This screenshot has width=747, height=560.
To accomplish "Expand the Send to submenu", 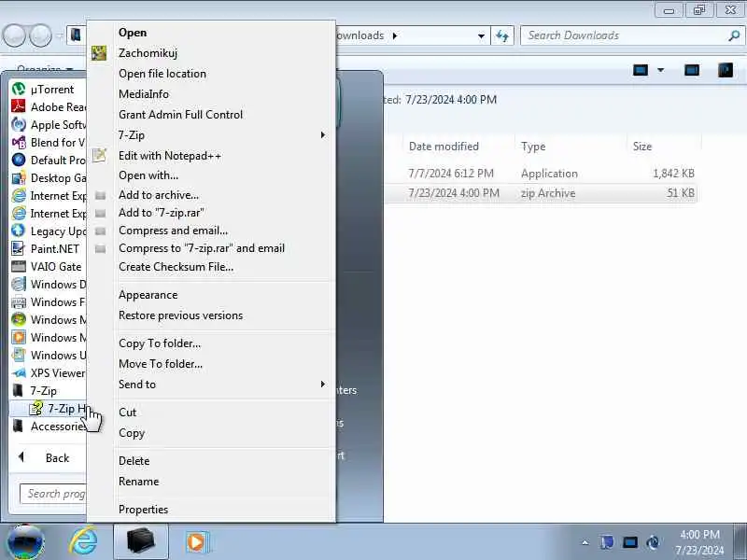I will click(323, 384).
